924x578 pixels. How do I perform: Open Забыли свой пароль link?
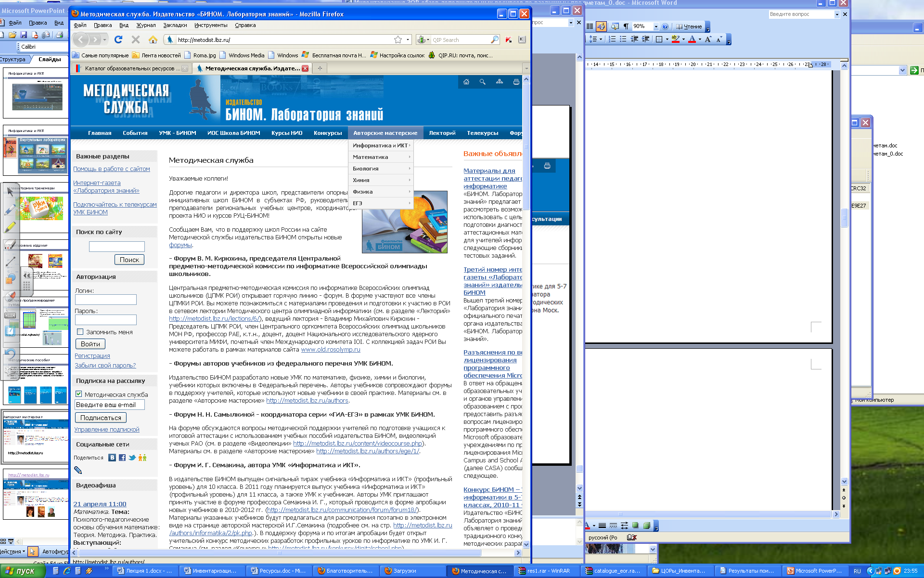click(105, 365)
